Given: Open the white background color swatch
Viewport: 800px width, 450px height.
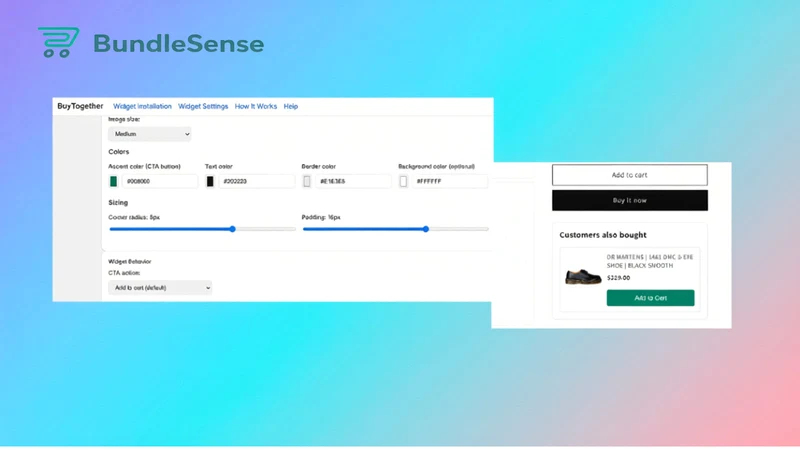Looking at the screenshot, I should pos(403,181).
